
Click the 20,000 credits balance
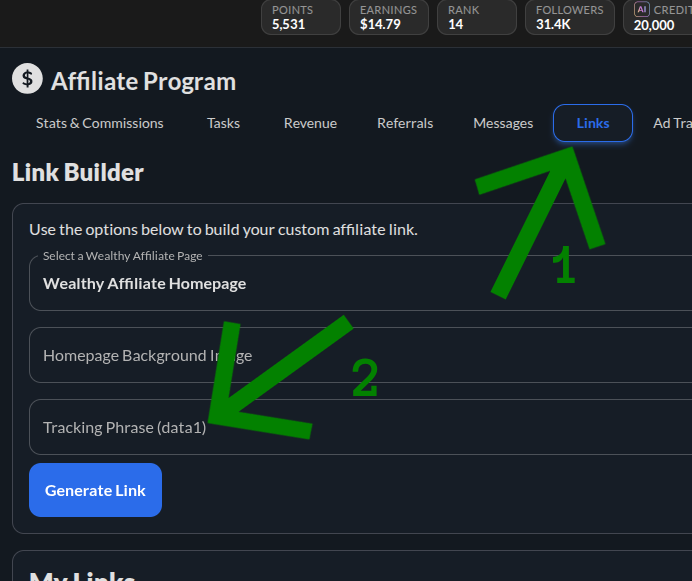655,25
